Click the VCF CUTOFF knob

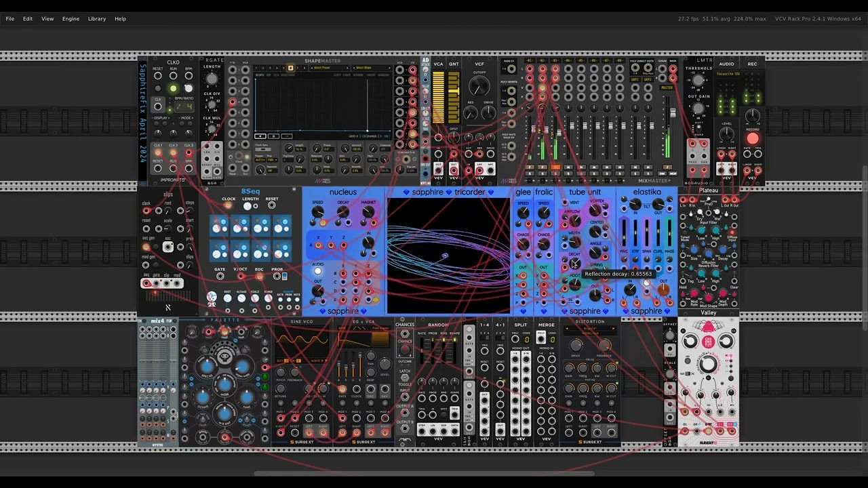pos(479,86)
